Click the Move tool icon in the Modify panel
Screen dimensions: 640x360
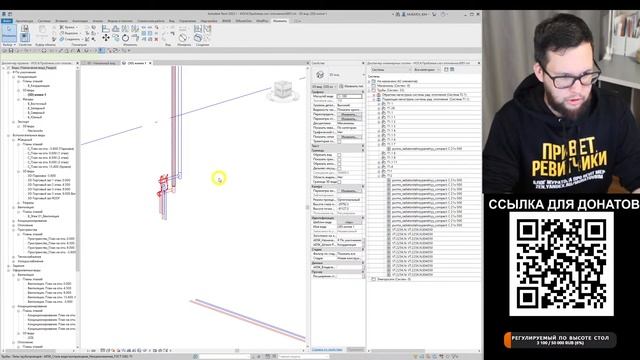(x=106, y=38)
